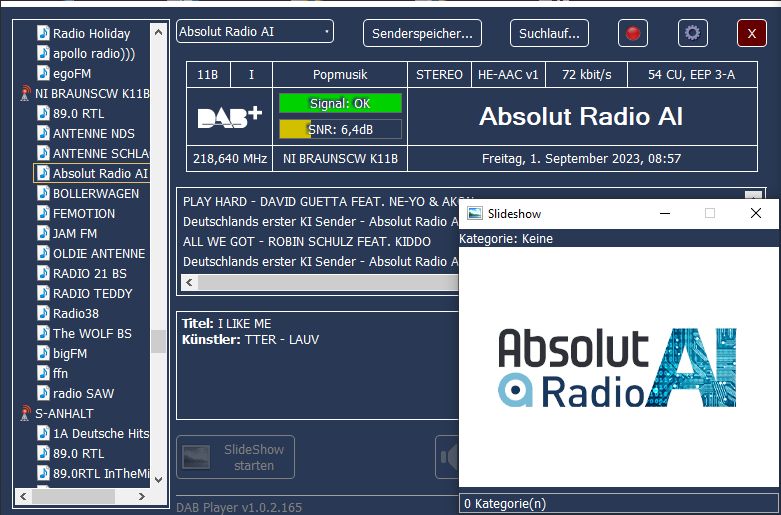
Task: Select radio SAW from the tree
Action: point(83,393)
